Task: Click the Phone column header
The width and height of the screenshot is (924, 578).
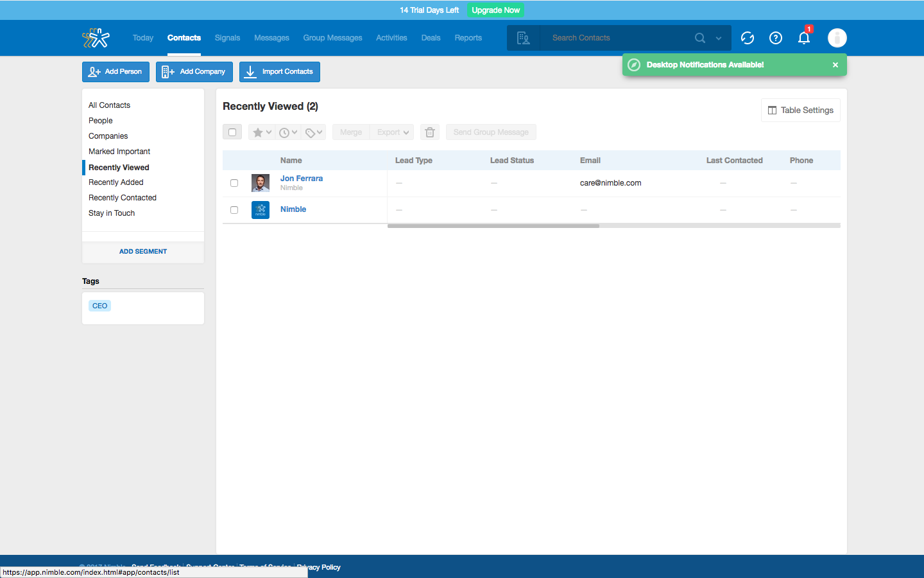Action: click(x=801, y=161)
